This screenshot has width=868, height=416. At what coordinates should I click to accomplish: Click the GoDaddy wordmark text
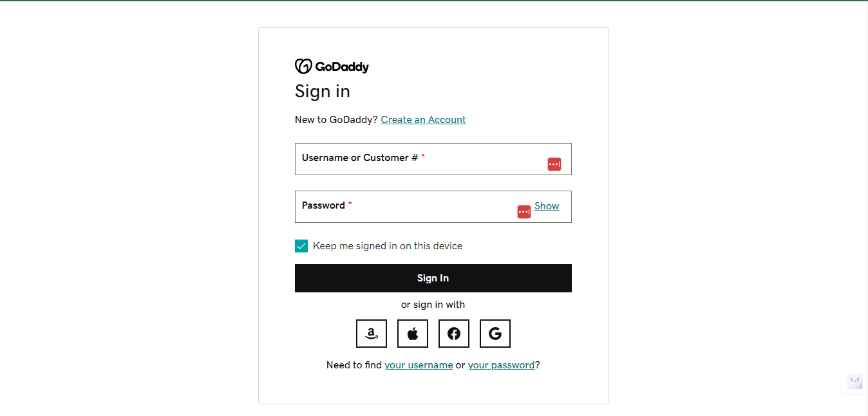pos(342,67)
